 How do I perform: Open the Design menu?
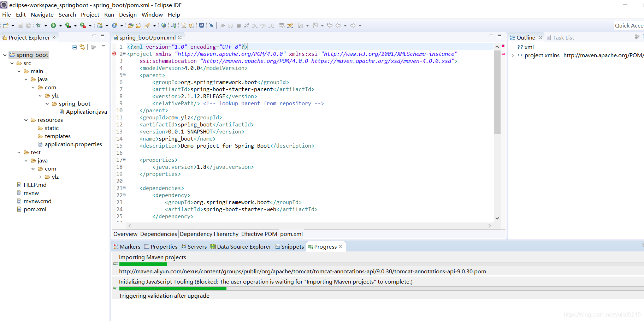[128, 14]
